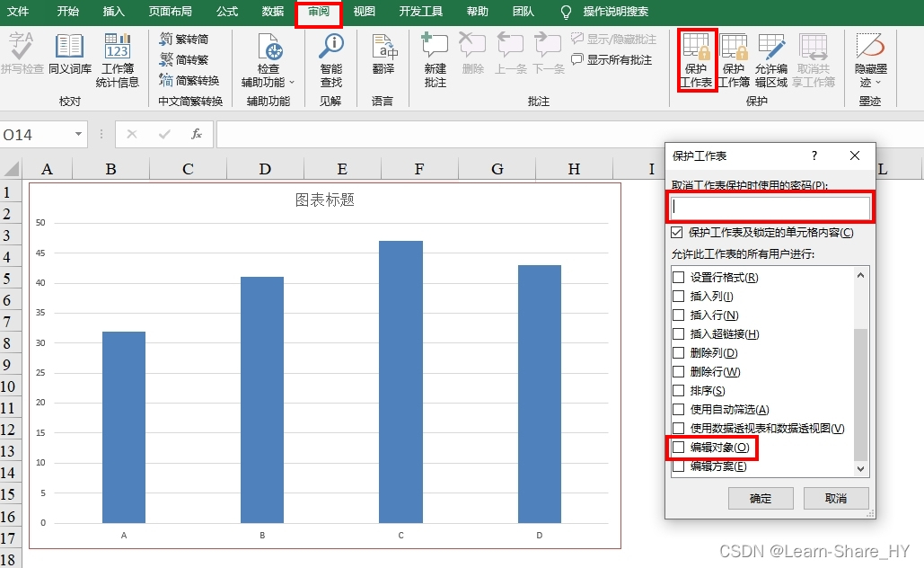Click 保护工作簿 protect workbook icon
Screen dimensions: 924x568
pos(734,47)
